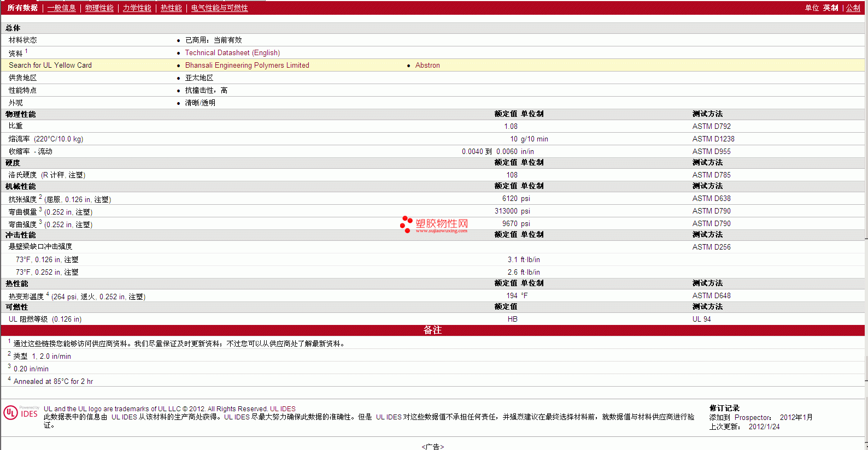This screenshot has height=450, width=868.
Task: Click the red 塑胶物性网 watermark logo
Action: (x=434, y=224)
